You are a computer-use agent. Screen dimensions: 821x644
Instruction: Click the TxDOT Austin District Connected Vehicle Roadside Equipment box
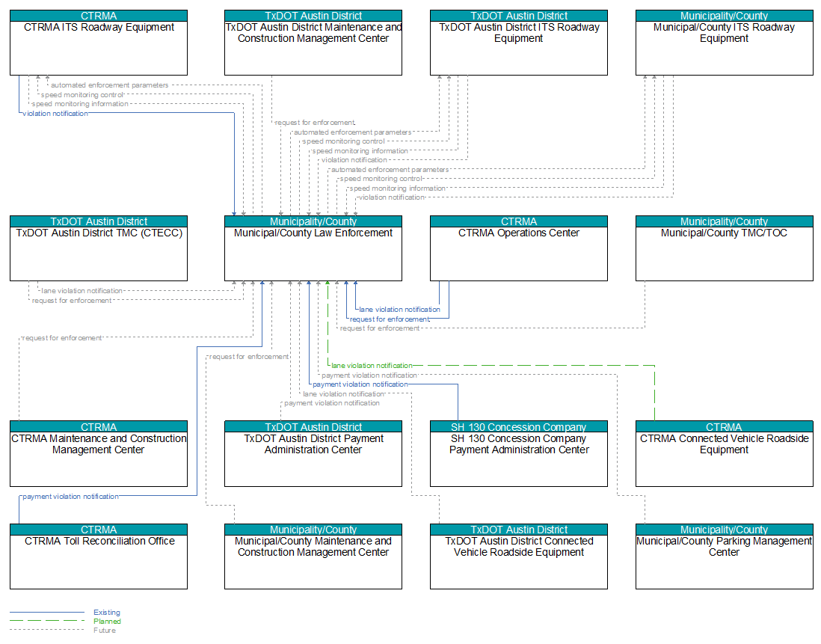pos(519,556)
